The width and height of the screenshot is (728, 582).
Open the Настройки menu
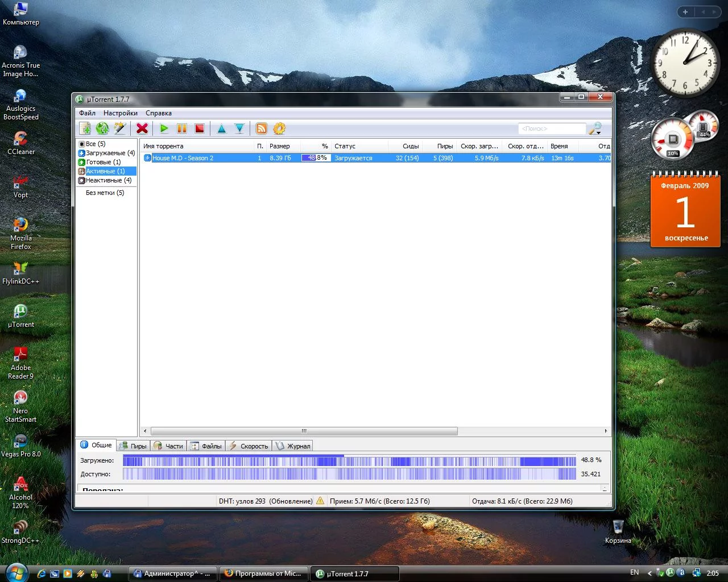120,113
